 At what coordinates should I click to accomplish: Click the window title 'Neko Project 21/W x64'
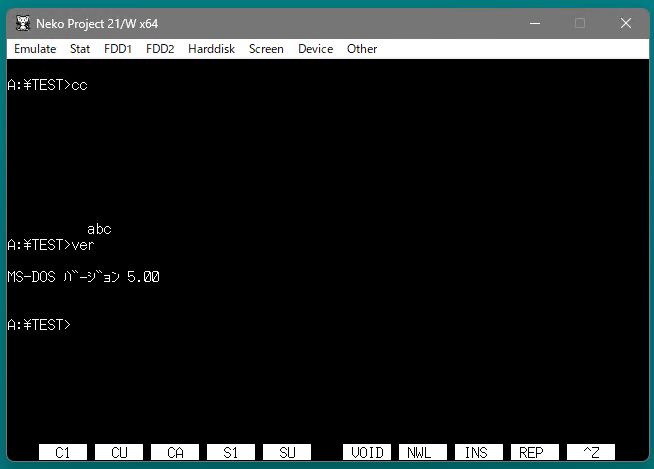[97, 24]
